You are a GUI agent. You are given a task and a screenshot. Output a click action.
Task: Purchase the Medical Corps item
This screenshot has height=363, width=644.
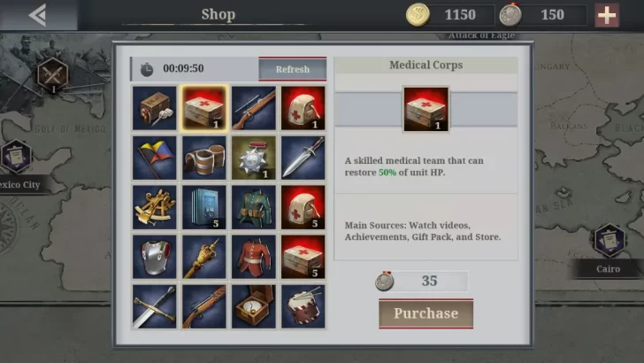425,313
